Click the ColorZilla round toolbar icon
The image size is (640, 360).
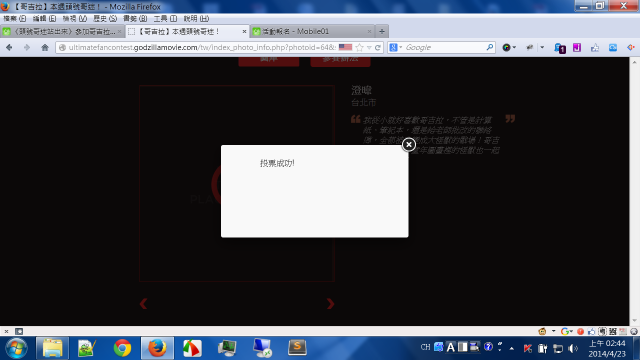coord(506,47)
